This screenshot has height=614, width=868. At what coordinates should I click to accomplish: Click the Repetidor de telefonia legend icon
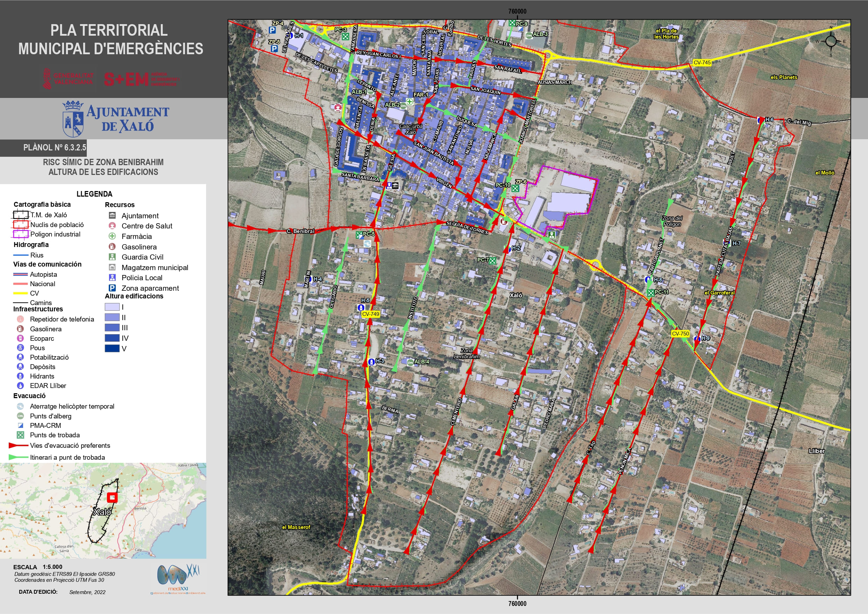click(20, 319)
